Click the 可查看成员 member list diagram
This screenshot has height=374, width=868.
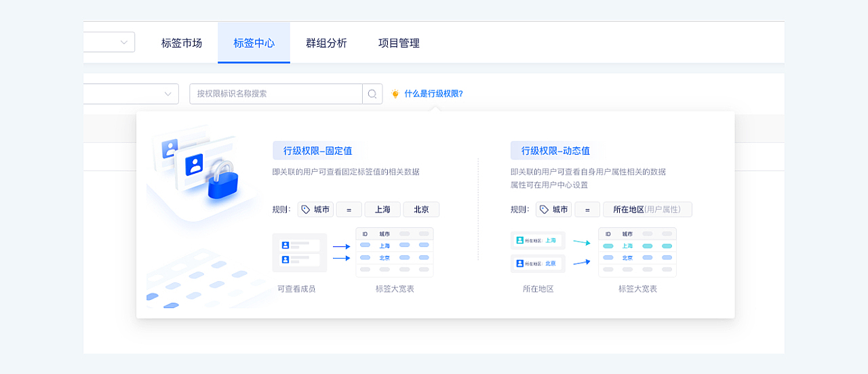(x=300, y=253)
